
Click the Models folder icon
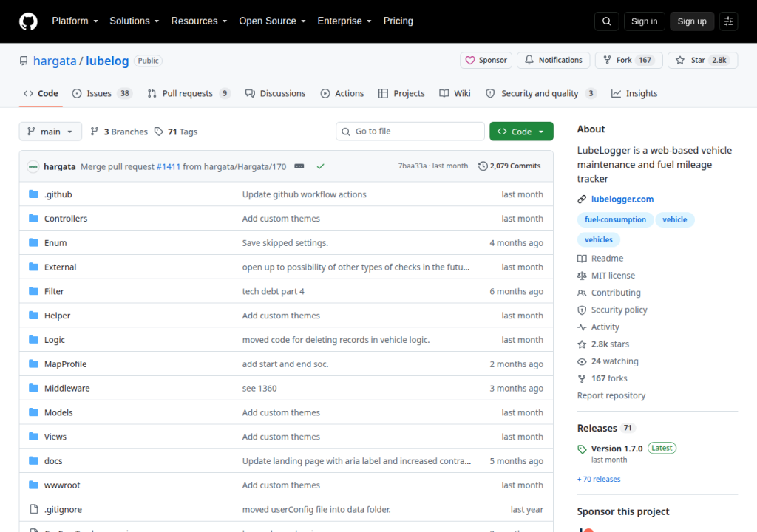tap(33, 412)
